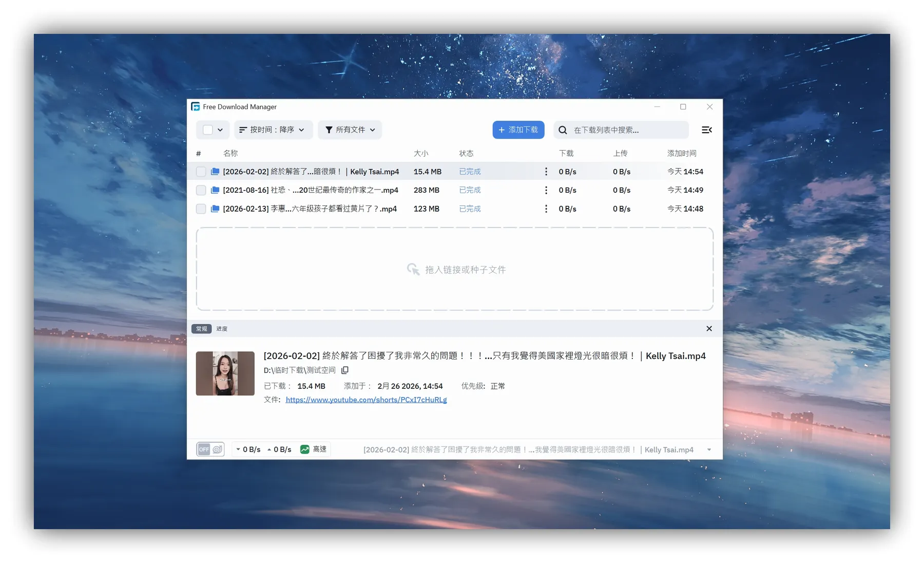
Task: Click the search downloads input field
Action: 621,129
